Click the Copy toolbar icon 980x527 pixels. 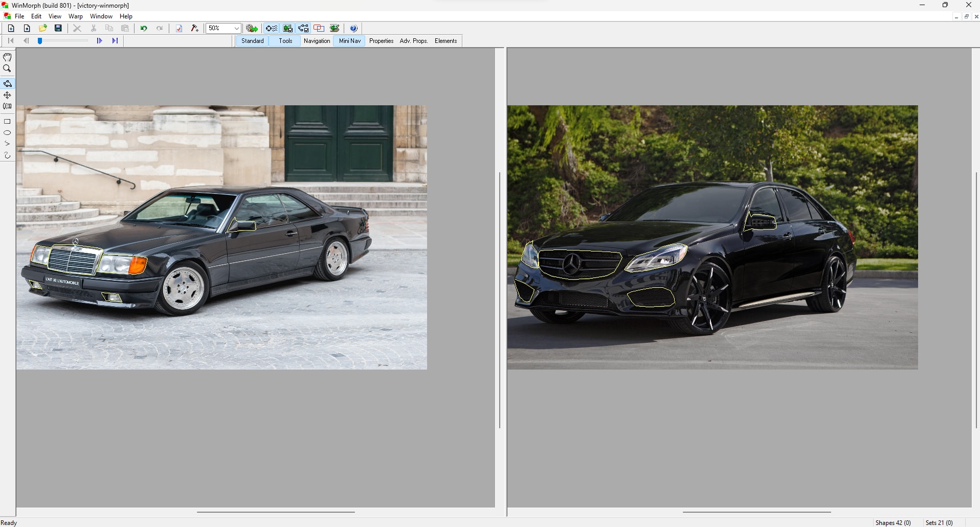coord(109,28)
